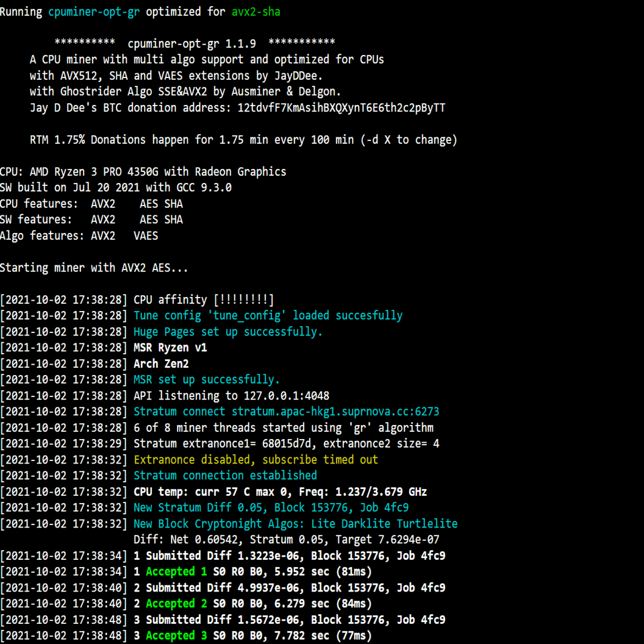Click the 'SW features:' line

91,220
